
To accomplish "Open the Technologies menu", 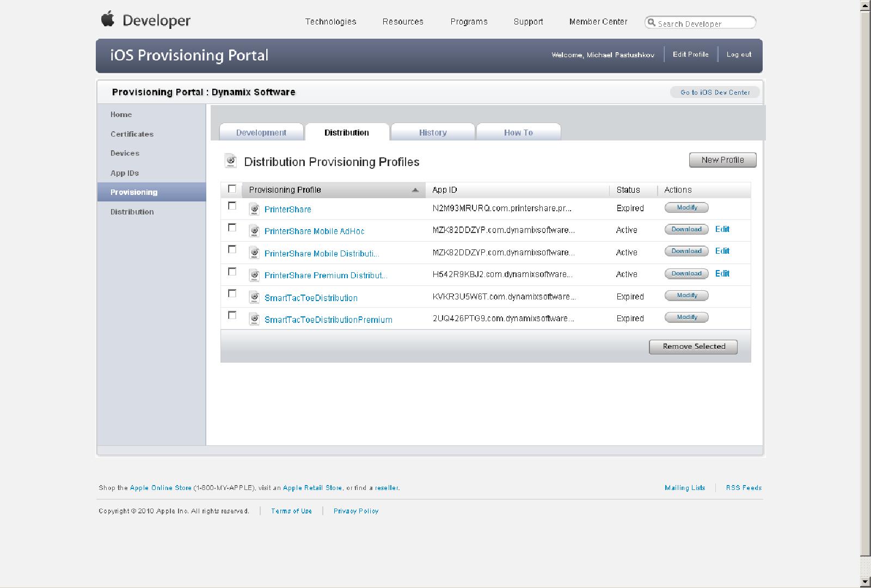I will [x=330, y=22].
